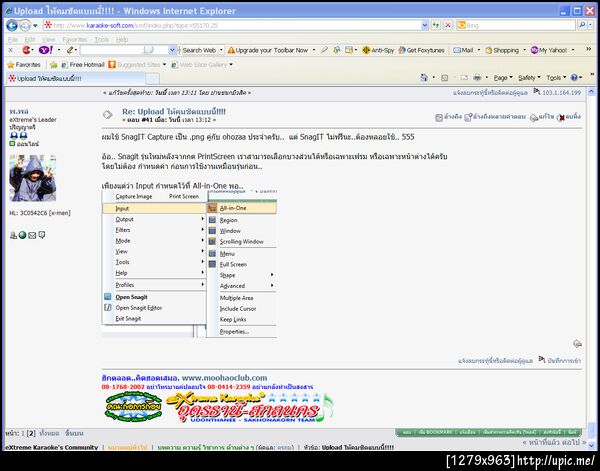Click the 103.1.164.199 IP address link
This screenshot has height=471, width=600.
pyautogui.click(x=561, y=92)
